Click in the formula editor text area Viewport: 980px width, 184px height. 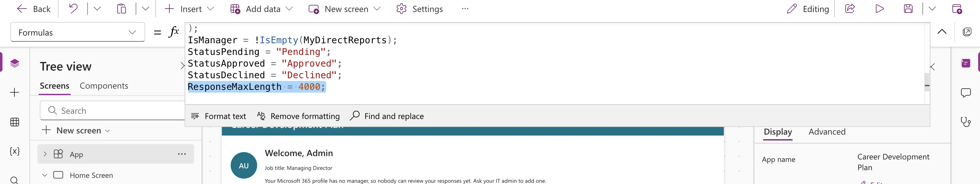coord(555,63)
